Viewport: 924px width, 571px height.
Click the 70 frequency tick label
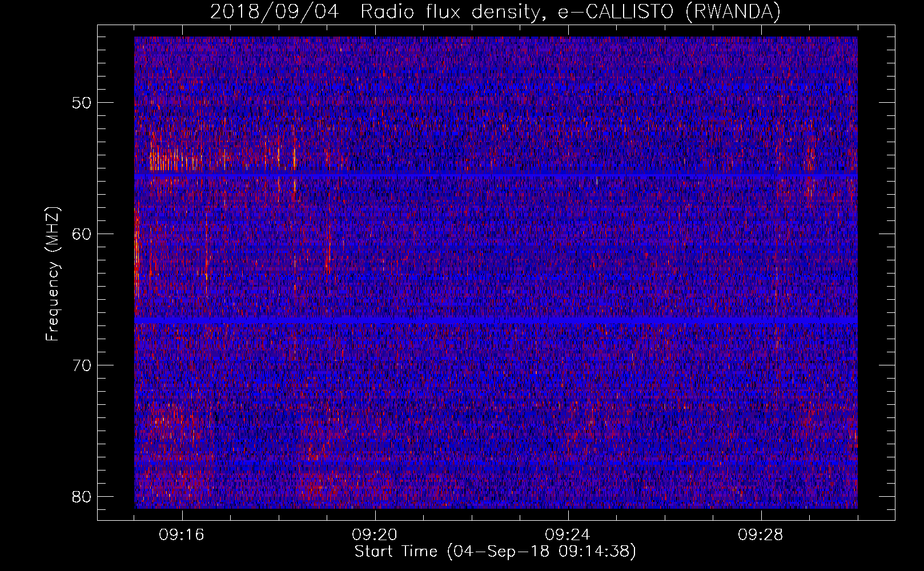pyautogui.click(x=82, y=365)
